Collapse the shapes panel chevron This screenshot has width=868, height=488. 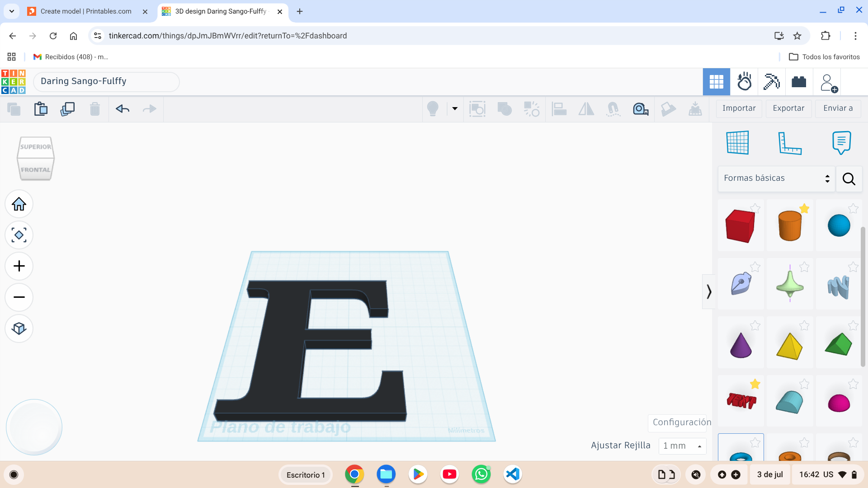coord(709,291)
